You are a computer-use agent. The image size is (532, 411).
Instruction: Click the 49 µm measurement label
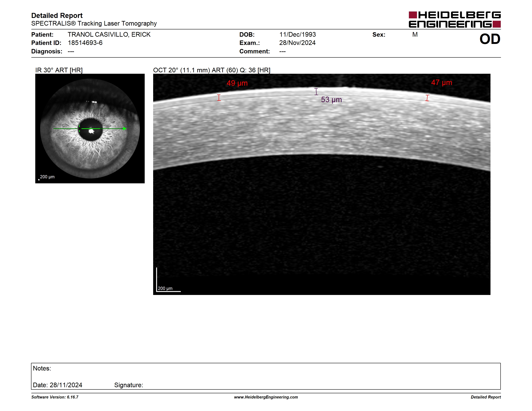tap(237, 83)
